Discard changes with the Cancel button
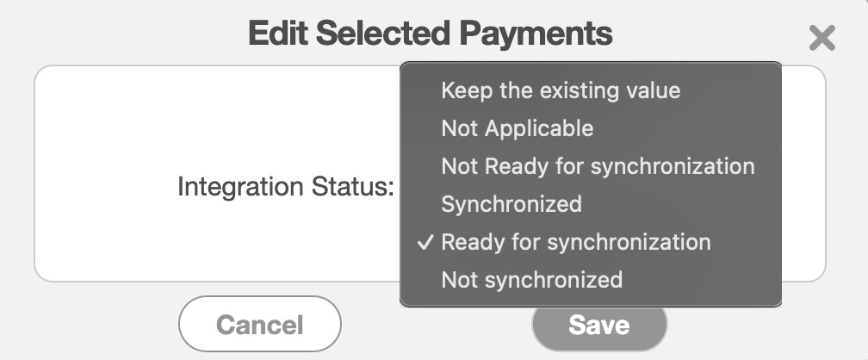 [259, 325]
